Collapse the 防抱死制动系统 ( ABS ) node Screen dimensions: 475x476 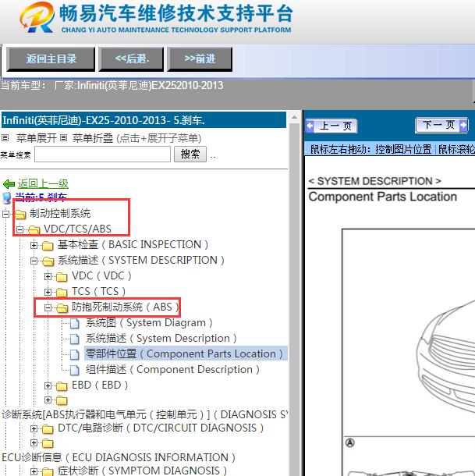coord(48,307)
